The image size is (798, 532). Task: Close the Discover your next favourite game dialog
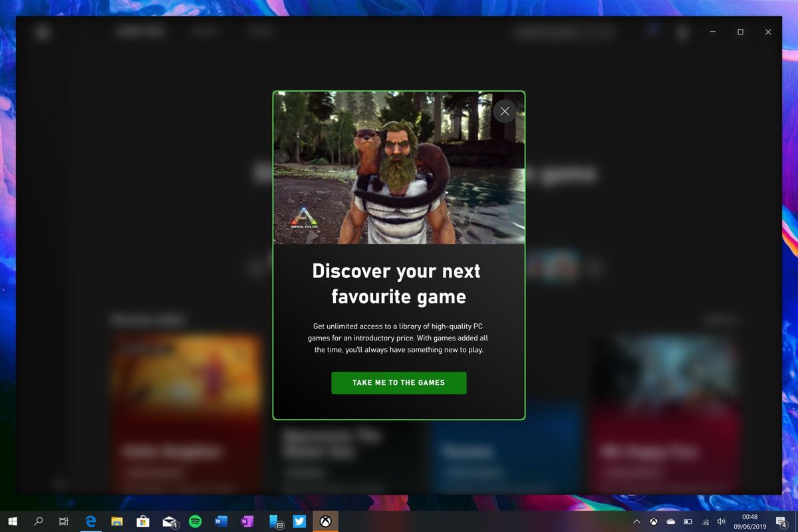click(x=505, y=112)
